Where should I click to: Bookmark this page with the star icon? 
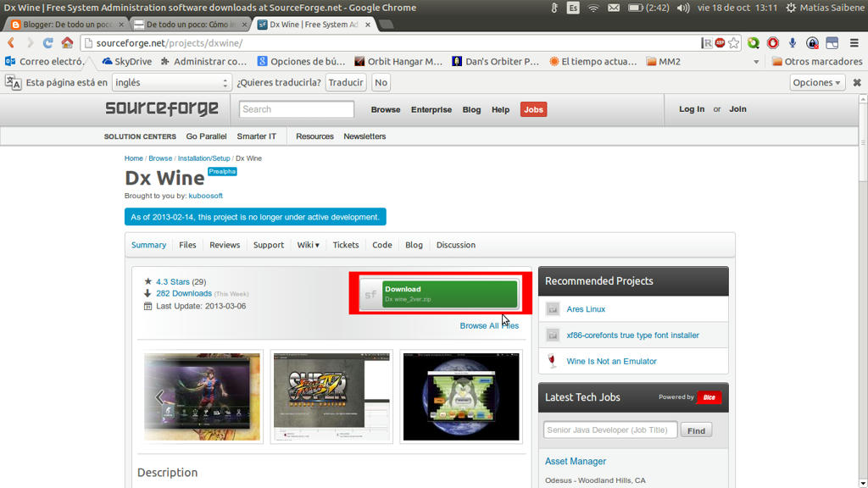pos(733,42)
